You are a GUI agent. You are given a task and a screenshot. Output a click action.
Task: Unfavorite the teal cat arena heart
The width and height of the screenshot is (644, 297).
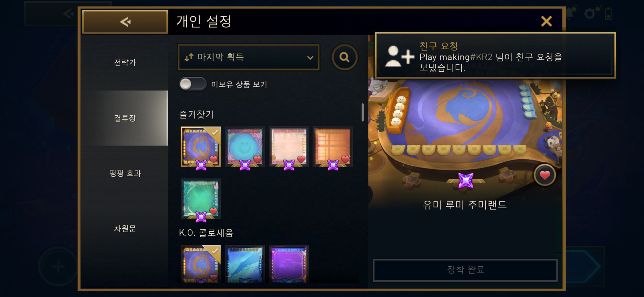(x=257, y=159)
